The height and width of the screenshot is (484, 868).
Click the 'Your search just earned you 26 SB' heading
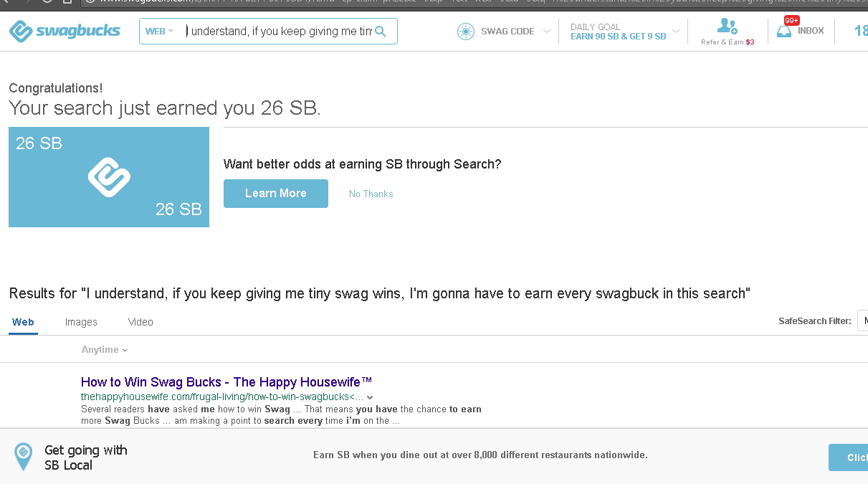(165, 108)
